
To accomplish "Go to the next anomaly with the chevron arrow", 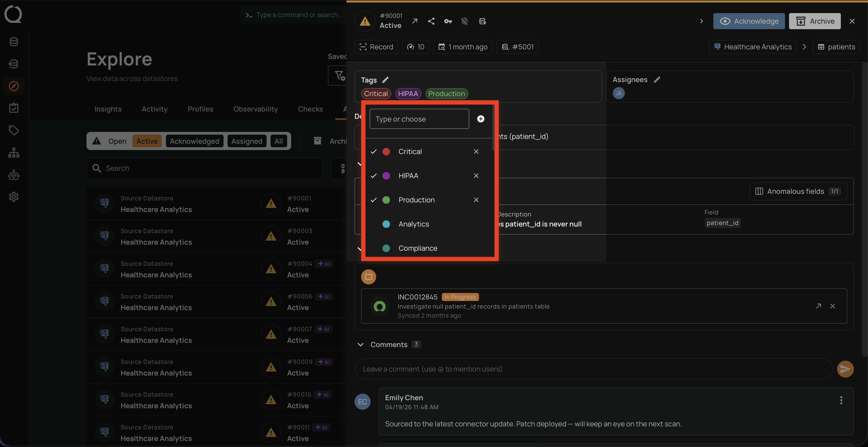I will (702, 21).
